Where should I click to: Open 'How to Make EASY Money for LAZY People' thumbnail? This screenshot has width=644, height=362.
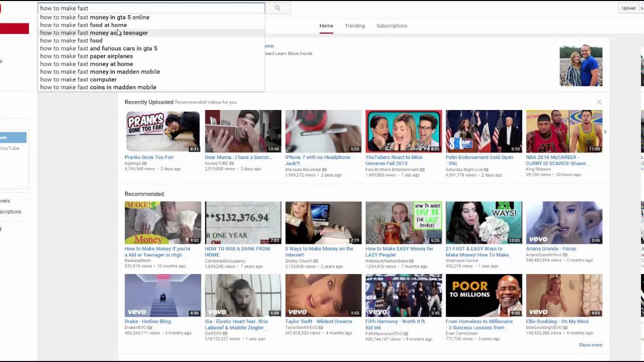coord(404,223)
